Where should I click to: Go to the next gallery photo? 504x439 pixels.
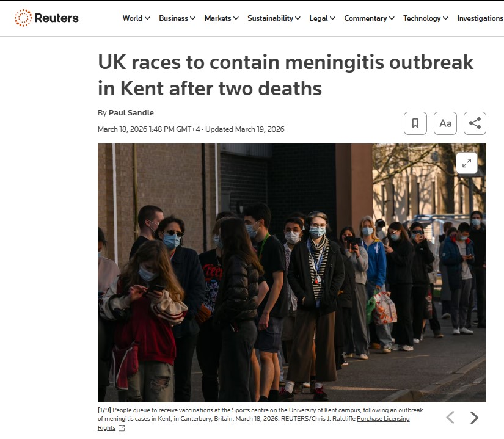pyautogui.click(x=474, y=418)
